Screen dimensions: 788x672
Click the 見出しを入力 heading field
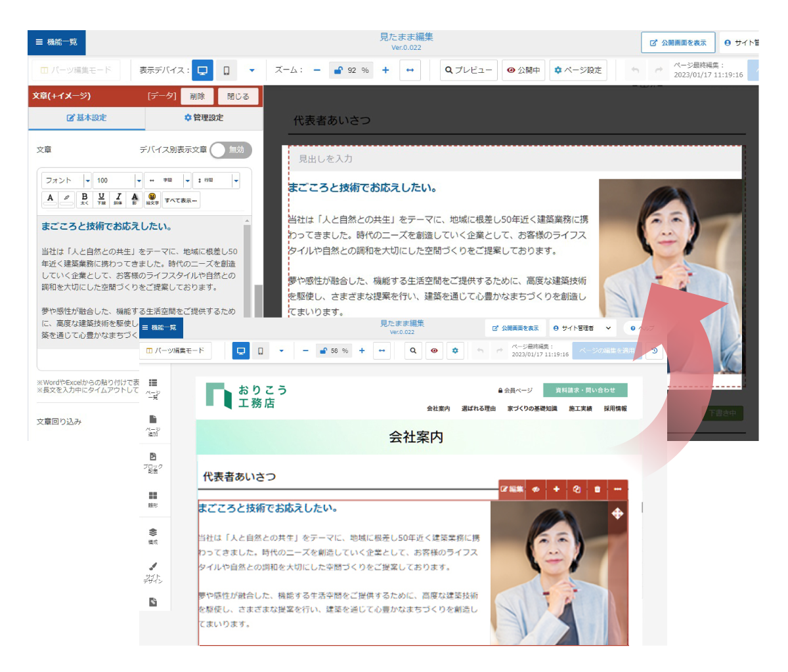coord(515,159)
